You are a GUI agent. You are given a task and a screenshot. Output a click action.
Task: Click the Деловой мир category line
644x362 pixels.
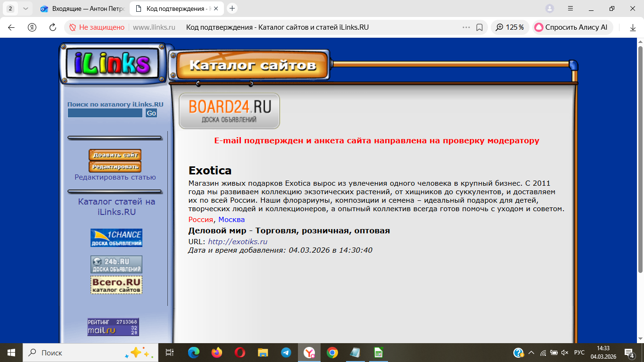289,230
